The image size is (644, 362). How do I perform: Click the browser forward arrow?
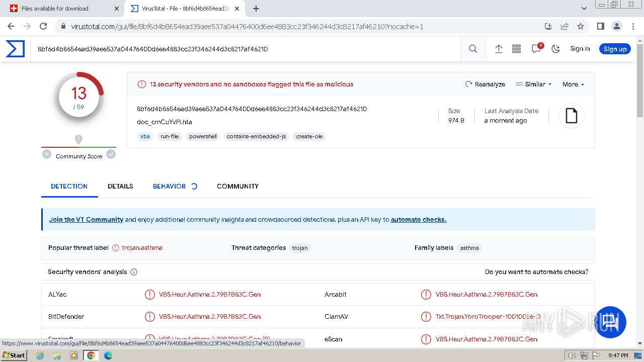coord(27,26)
